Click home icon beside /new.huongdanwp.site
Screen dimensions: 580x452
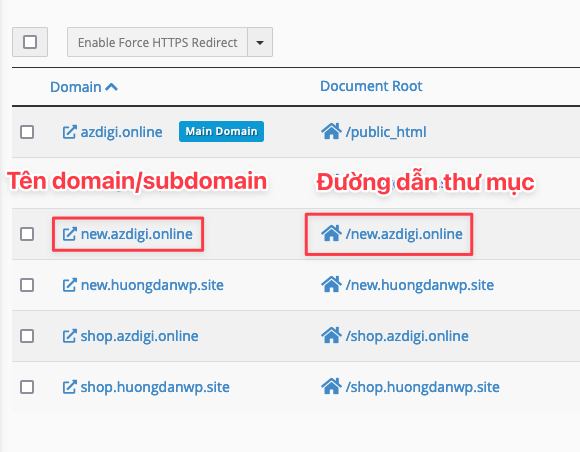click(x=331, y=284)
